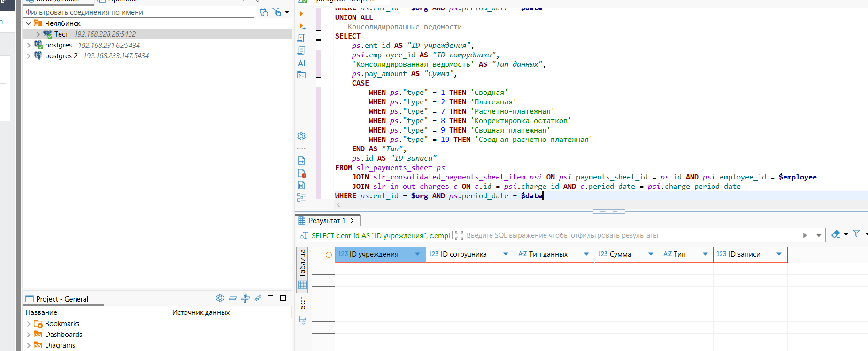Click the ID сотрудника column header
868x351 pixels.
coord(463,254)
